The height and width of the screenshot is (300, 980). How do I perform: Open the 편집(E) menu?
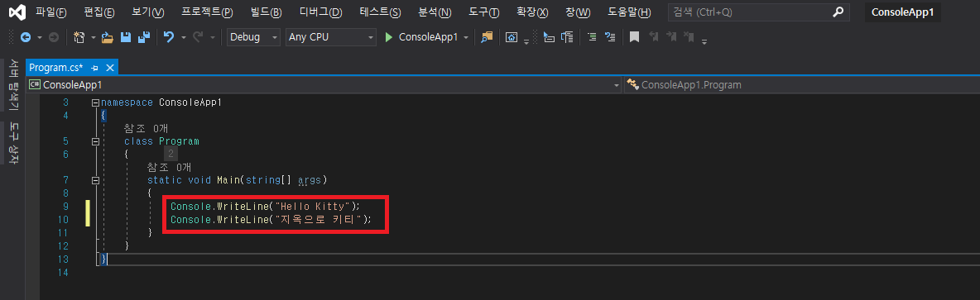[99, 12]
